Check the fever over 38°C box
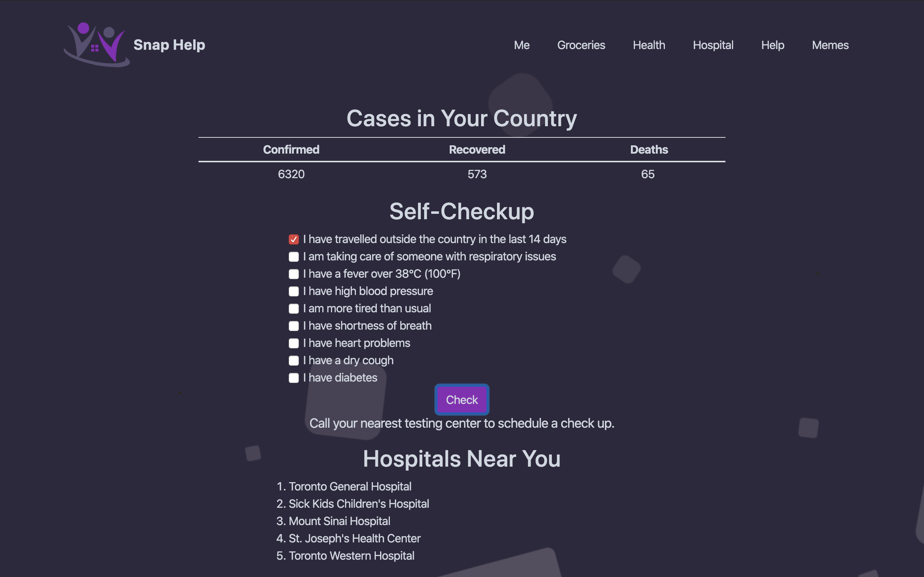Screen dimensions: 924x577 [293, 274]
